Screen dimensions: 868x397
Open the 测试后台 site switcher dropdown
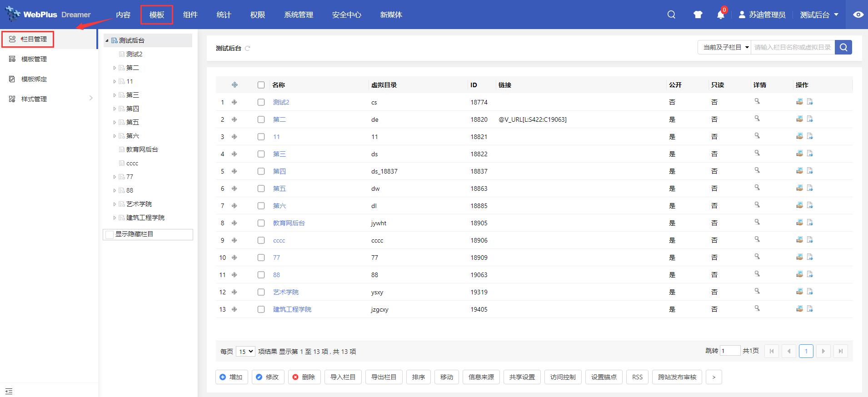click(819, 15)
